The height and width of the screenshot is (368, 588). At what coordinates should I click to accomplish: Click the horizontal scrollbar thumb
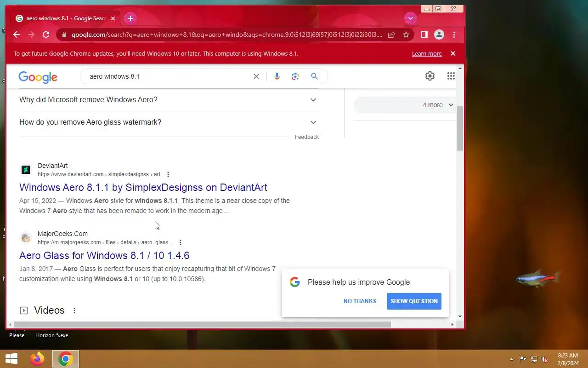[x=203, y=324]
